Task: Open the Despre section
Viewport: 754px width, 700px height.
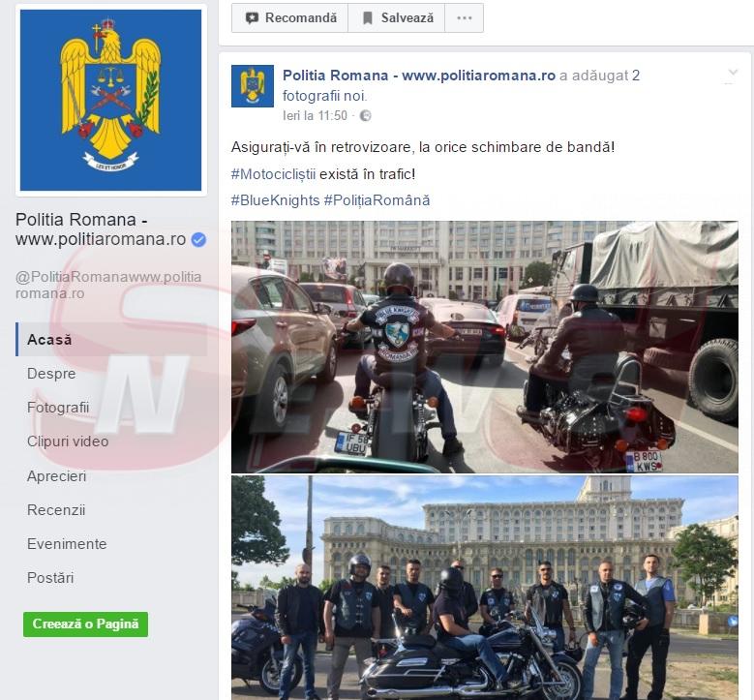Action: 51,374
